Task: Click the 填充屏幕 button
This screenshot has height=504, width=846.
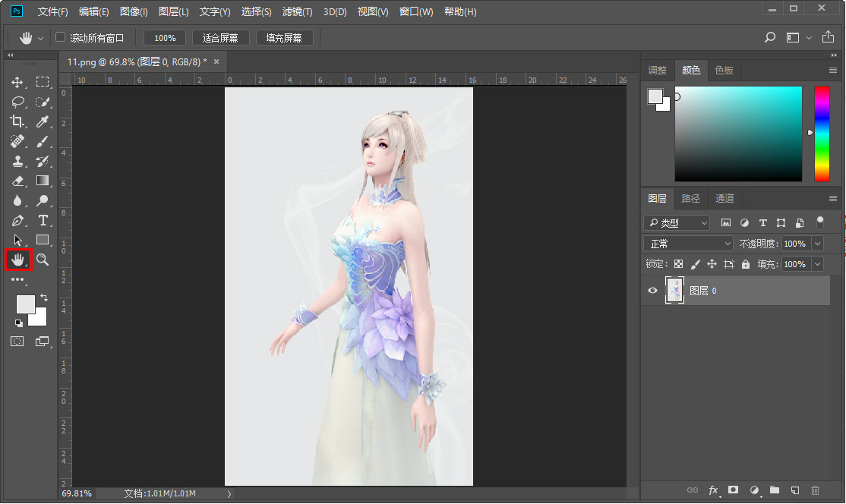Action: (284, 38)
